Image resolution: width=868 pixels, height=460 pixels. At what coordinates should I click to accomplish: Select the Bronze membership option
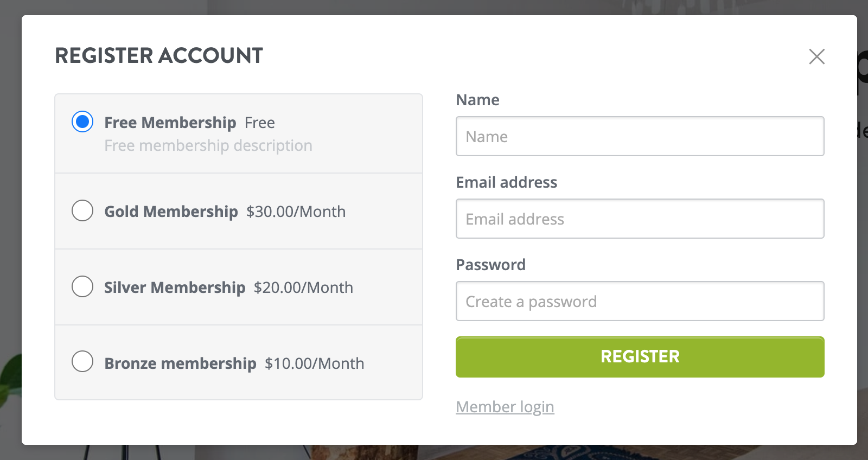[x=82, y=361]
